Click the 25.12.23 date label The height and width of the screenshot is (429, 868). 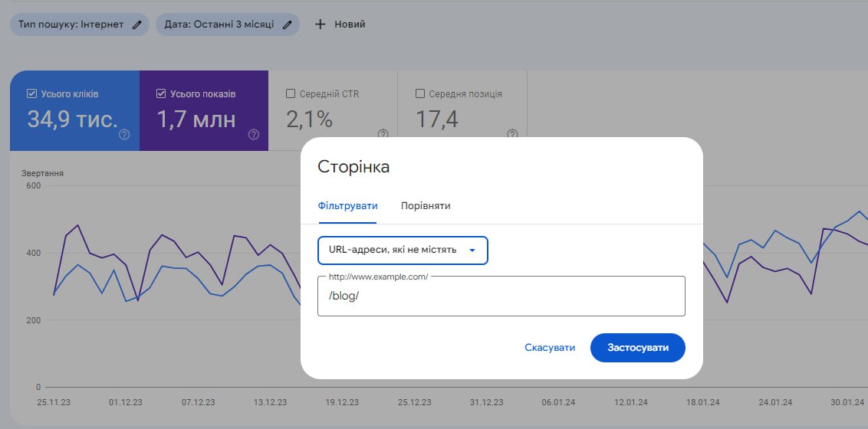(415, 402)
